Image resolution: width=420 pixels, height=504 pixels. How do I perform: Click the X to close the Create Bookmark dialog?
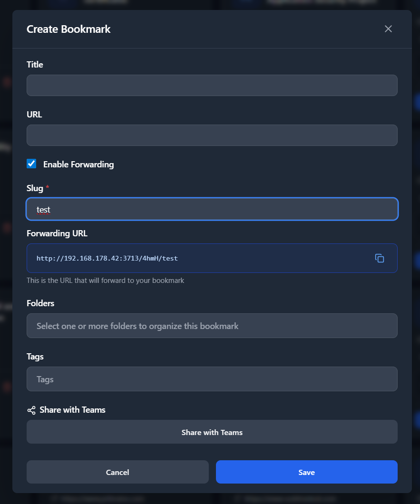[x=388, y=29]
